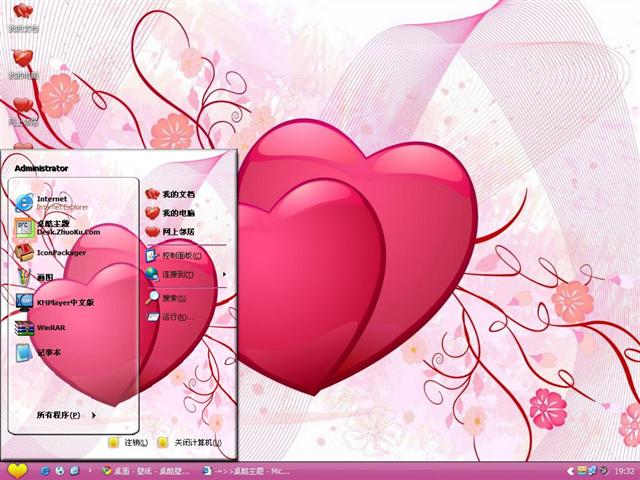This screenshot has width=640, height=480.
Task: Click the colorful striped system tray icon
Action: 581,471
